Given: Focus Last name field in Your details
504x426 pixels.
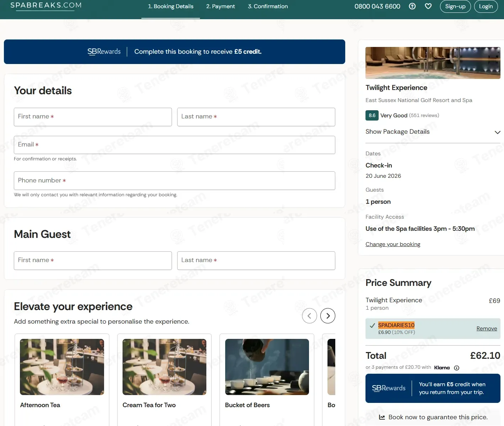Looking at the screenshot, I should tap(256, 117).
